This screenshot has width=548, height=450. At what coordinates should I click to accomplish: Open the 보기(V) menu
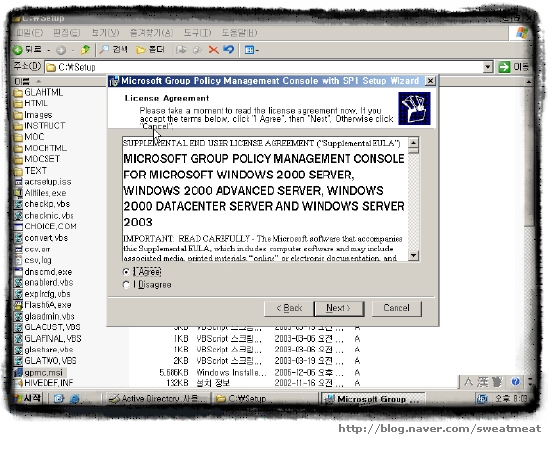pyautogui.click(x=105, y=33)
